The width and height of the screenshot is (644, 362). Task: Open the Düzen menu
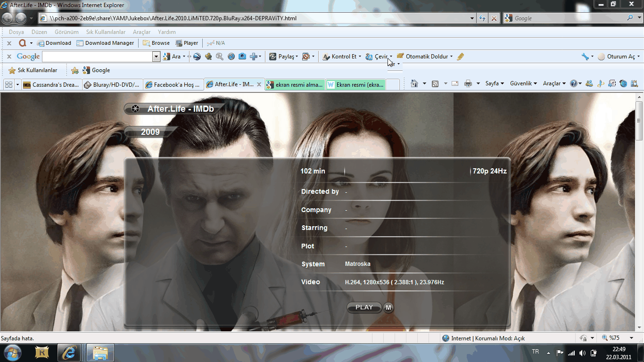pyautogui.click(x=39, y=32)
